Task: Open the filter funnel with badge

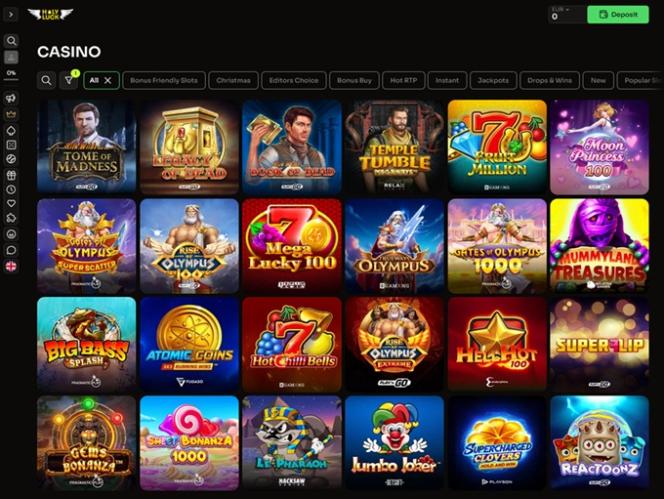Action: [x=69, y=80]
